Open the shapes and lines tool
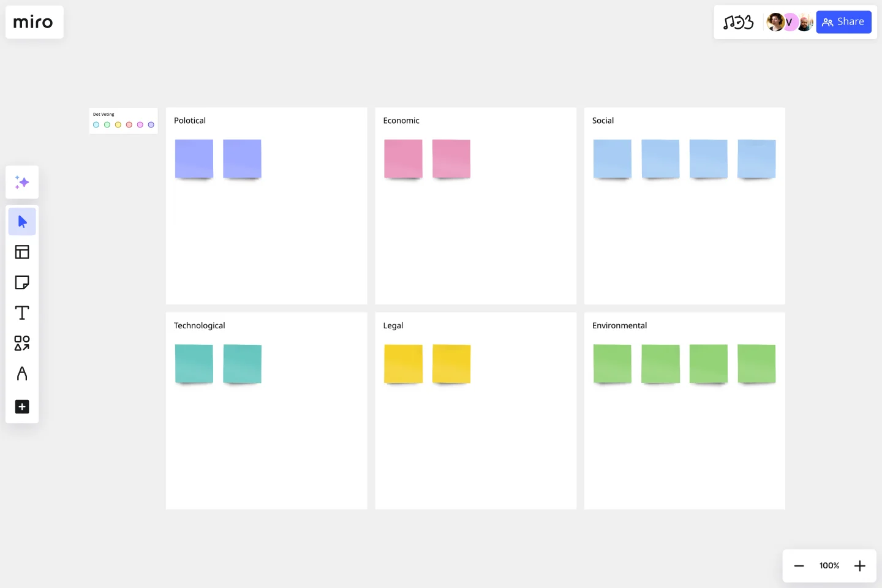This screenshot has height=588, width=882. [x=22, y=343]
